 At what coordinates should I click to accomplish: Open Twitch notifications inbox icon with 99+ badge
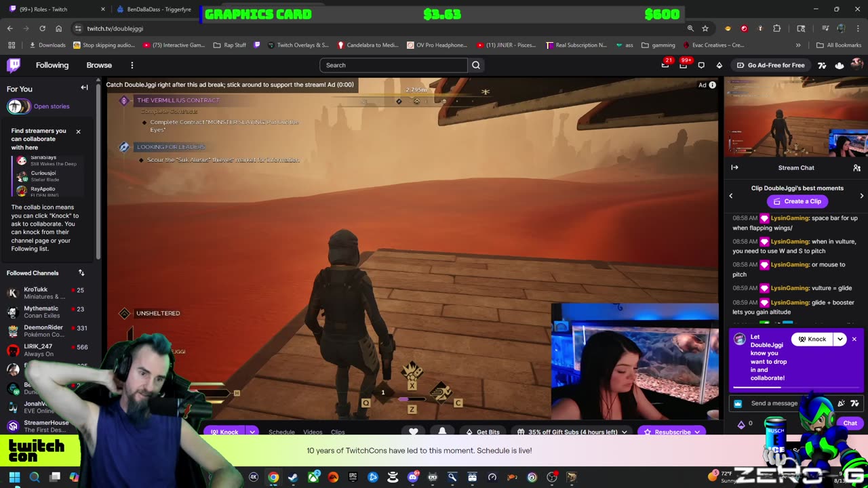point(684,65)
